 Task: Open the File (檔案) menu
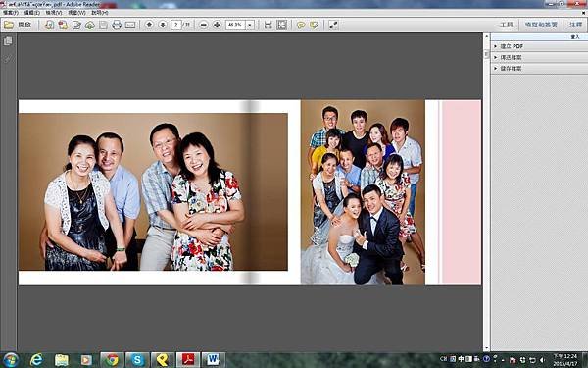(10, 13)
